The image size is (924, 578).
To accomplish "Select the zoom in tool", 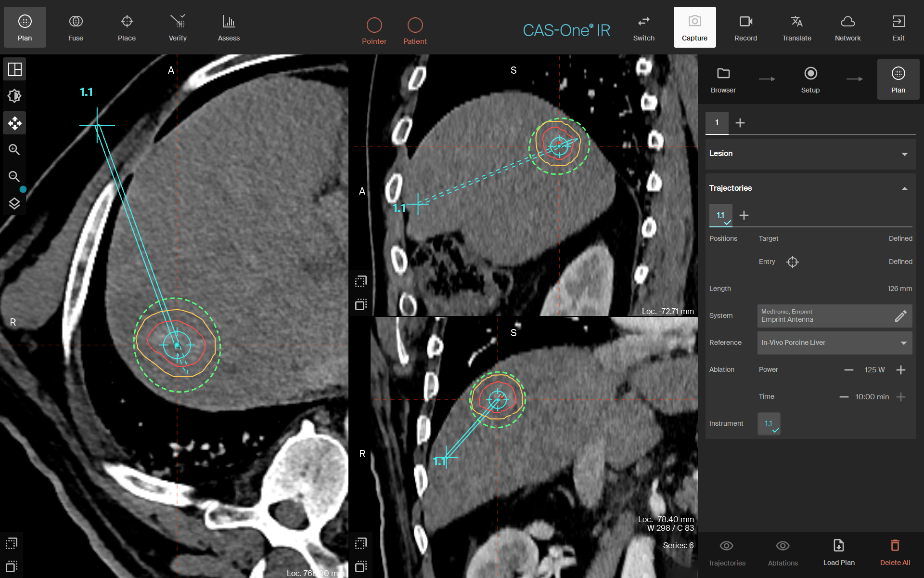I will [15, 150].
